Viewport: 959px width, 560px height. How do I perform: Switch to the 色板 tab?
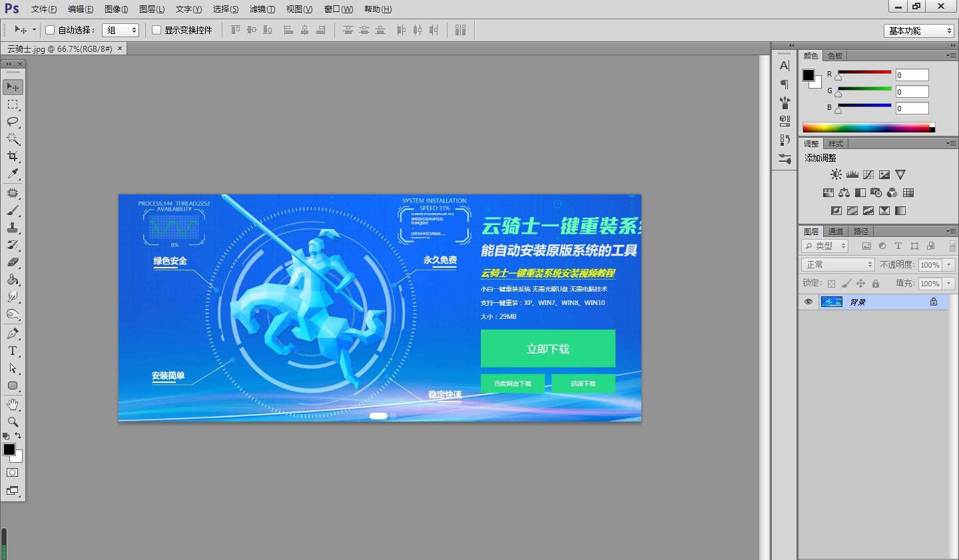pyautogui.click(x=835, y=56)
